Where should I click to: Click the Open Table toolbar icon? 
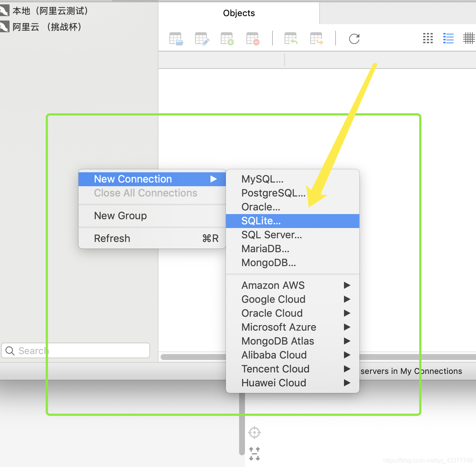point(176,38)
